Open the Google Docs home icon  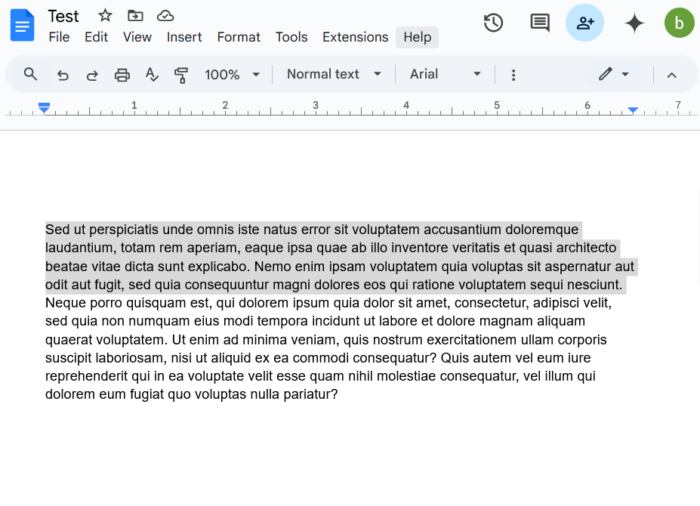pyautogui.click(x=22, y=25)
